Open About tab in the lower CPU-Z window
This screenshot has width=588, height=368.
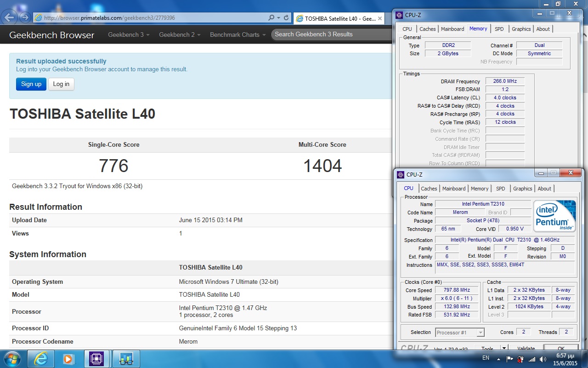point(544,189)
